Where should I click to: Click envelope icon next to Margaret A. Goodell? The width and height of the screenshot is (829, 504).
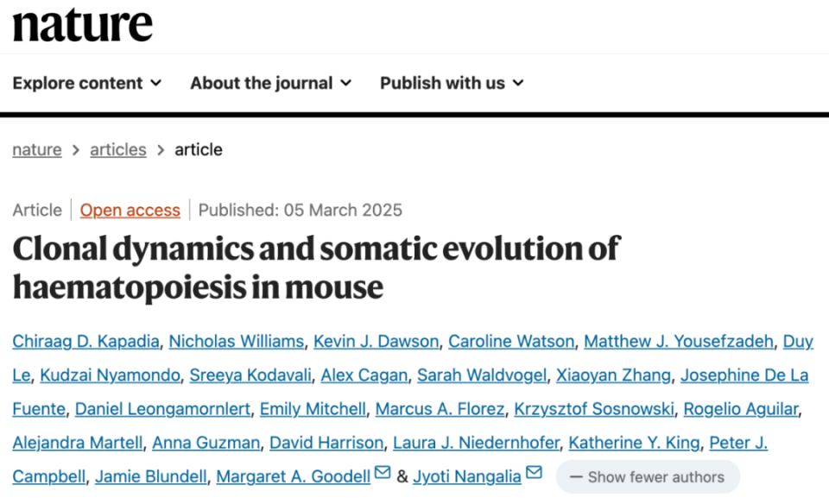coord(383,472)
